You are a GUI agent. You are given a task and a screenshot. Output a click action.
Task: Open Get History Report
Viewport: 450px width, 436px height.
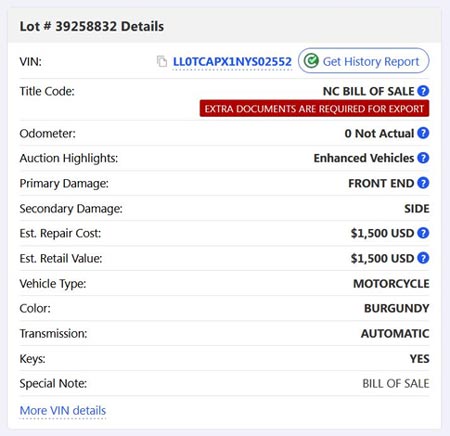tap(364, 61)
